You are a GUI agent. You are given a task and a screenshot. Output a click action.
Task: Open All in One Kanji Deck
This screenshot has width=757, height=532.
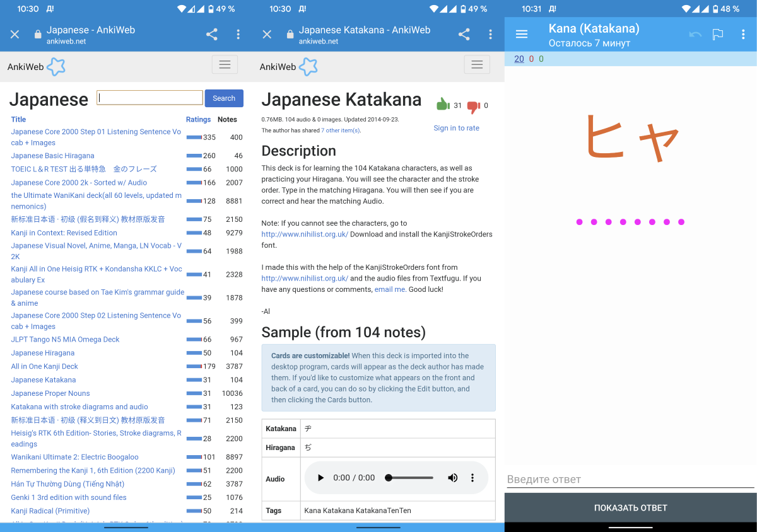(x=44, y=366)
